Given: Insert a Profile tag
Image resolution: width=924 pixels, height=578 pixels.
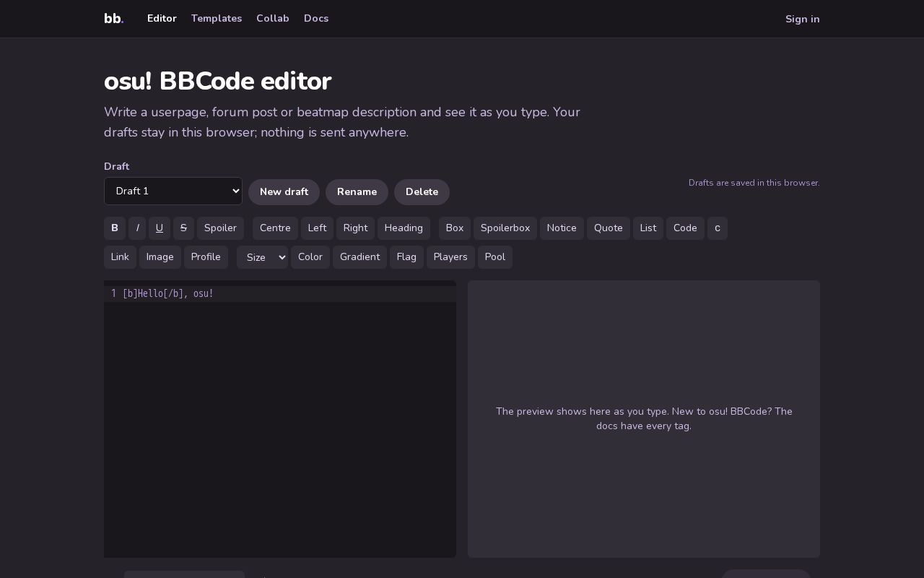Looking at the screenshot, I should [x=206, y=257].
